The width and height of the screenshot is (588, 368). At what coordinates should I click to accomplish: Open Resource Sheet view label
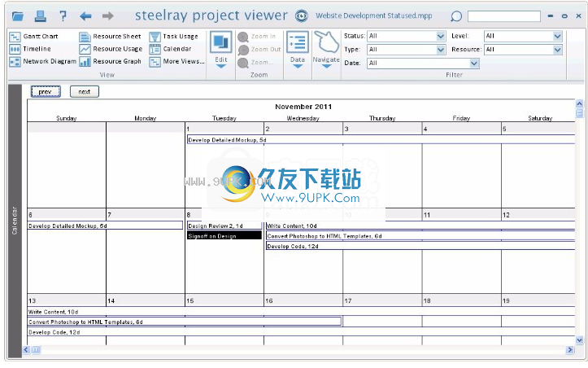tap(117, 37)
